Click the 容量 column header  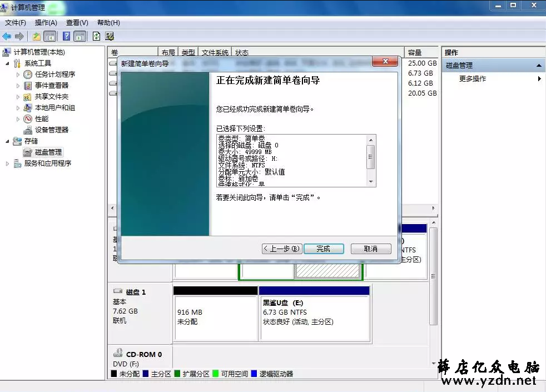[x=421, y=53]
